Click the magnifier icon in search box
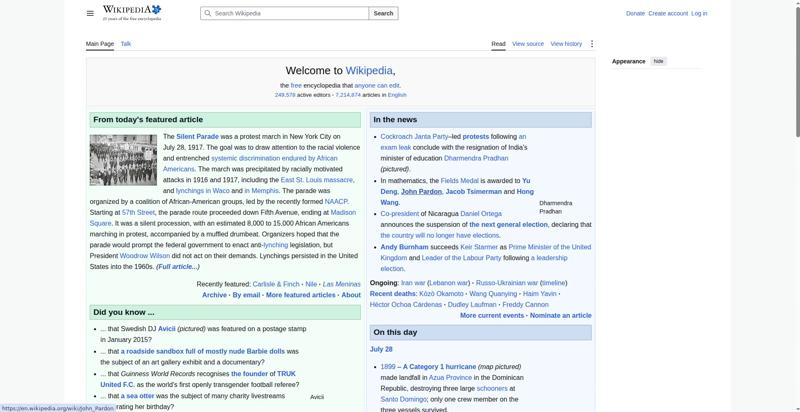 [207, 13]
